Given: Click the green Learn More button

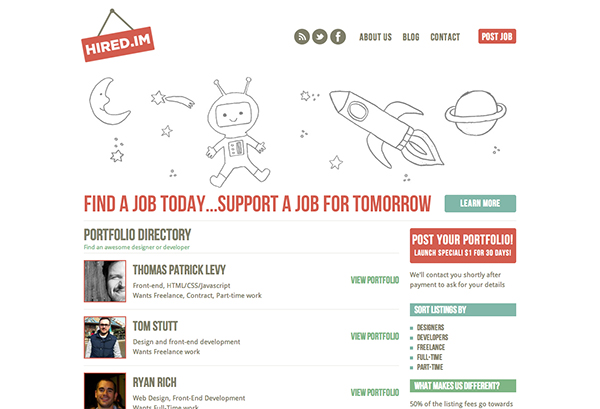Looking at the screenshot, I should tap(480, 203).
